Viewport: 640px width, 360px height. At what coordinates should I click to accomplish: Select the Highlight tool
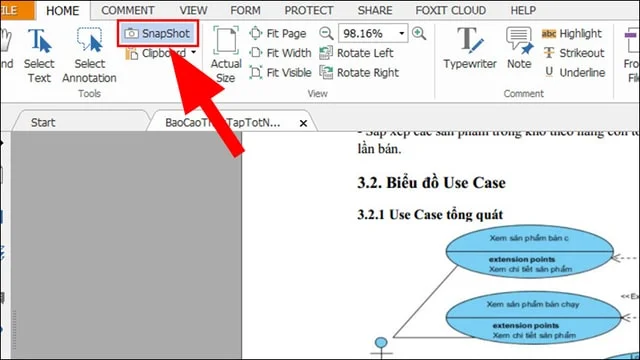coord(571,33)
